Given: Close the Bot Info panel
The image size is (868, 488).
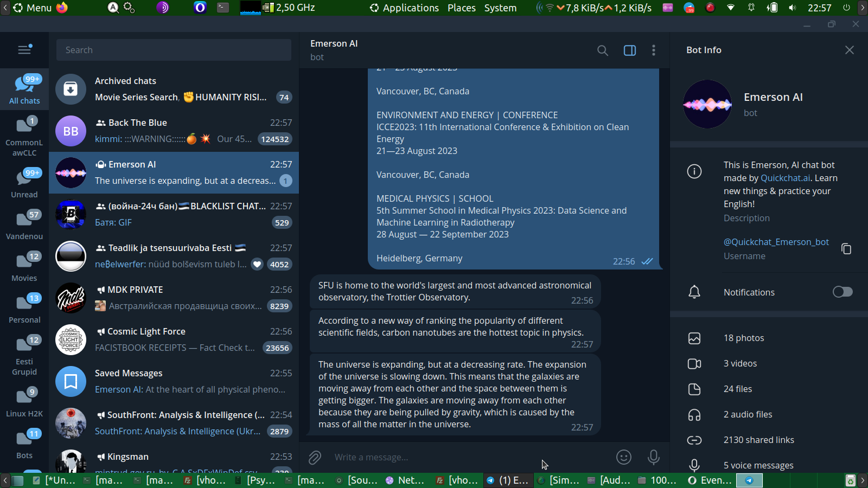Looking at the screenshot, I should (850, 50).
